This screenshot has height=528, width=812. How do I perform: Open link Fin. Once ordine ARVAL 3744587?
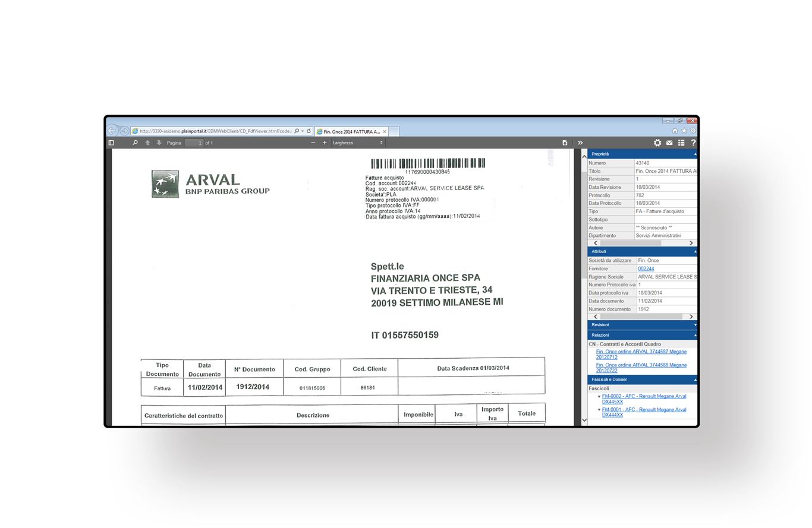coord(641,355)
